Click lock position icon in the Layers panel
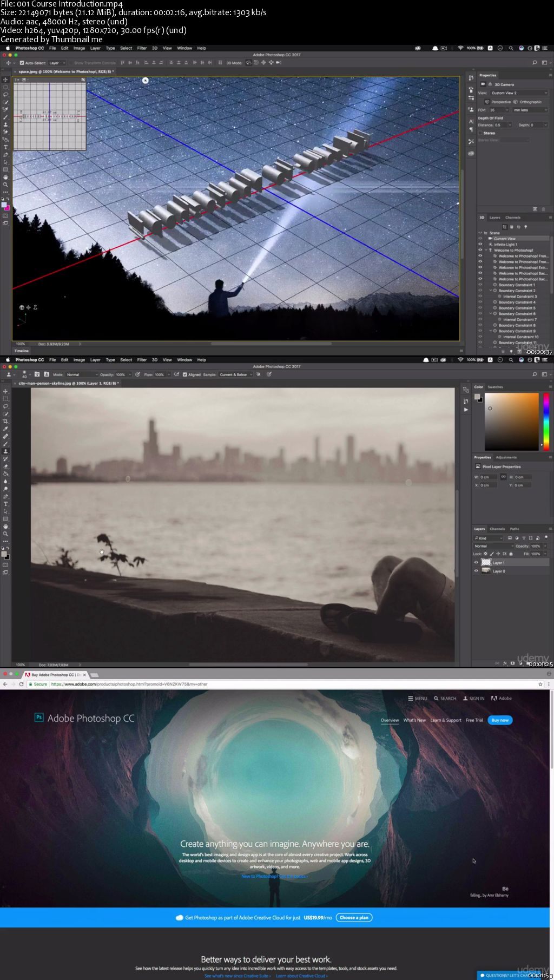554x980 pixels. pyautogui.click(x=498, y=554)
